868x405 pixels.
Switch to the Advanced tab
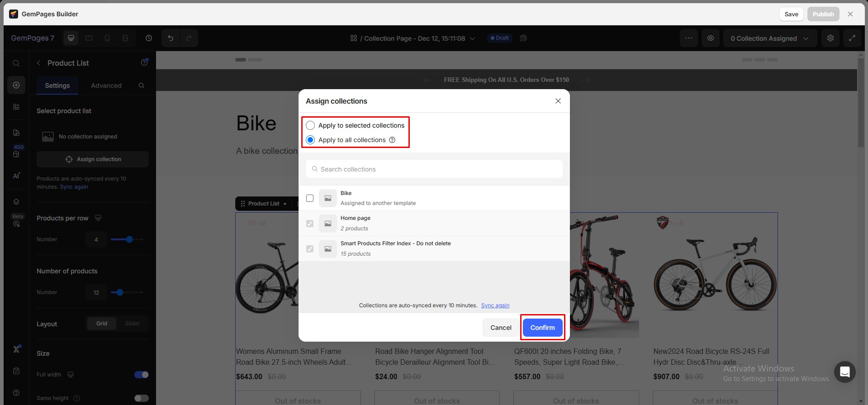point(106,86)
